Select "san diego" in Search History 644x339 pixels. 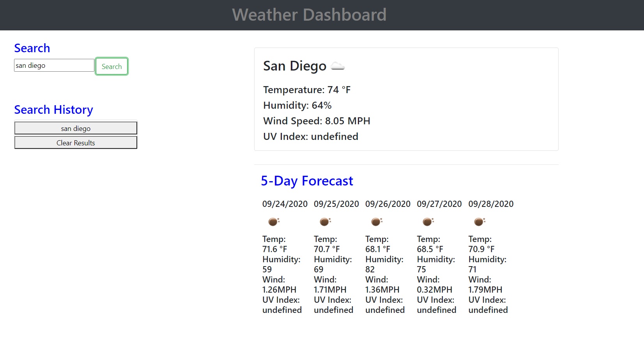pos(75,128)
